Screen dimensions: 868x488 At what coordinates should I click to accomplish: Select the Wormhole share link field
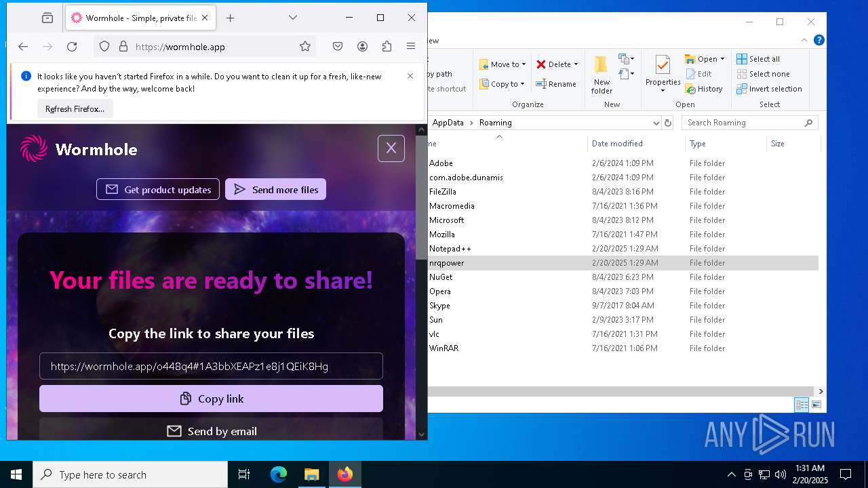211,366
